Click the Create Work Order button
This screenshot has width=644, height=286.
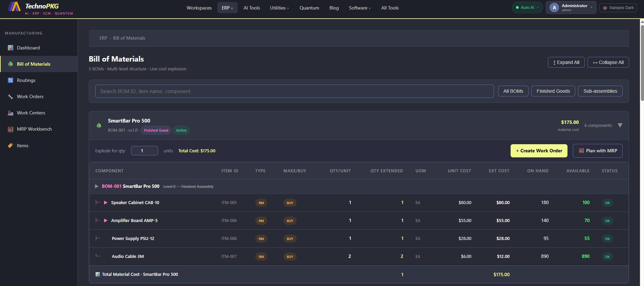click(x=539, y=151)
